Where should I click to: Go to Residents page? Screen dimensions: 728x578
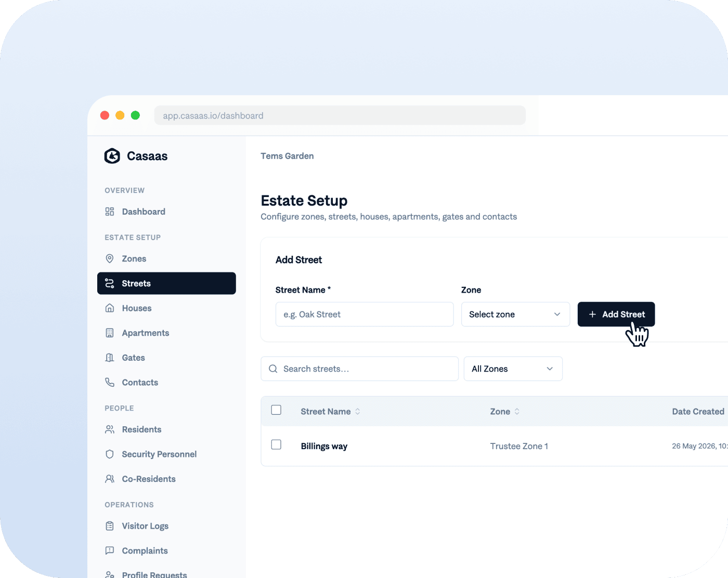click(x=166, y=429)
